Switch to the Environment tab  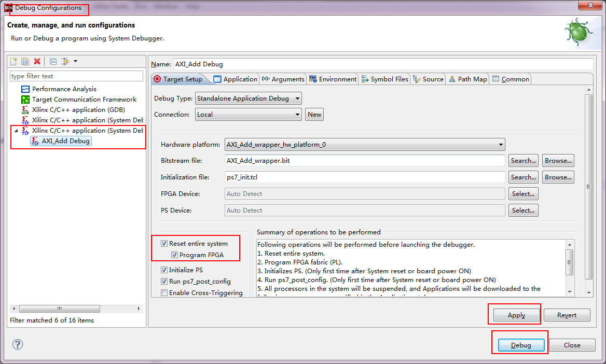pyautogui.click(x=333, y=79)
